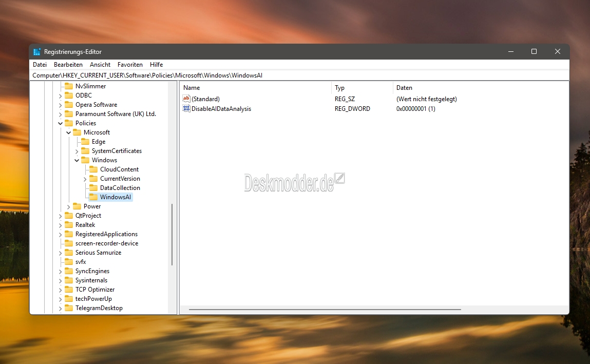This screenshot has height=364, width=590.
Task: Collapse the Policies key
Action: pyautogui.click(x=60, y=123)
